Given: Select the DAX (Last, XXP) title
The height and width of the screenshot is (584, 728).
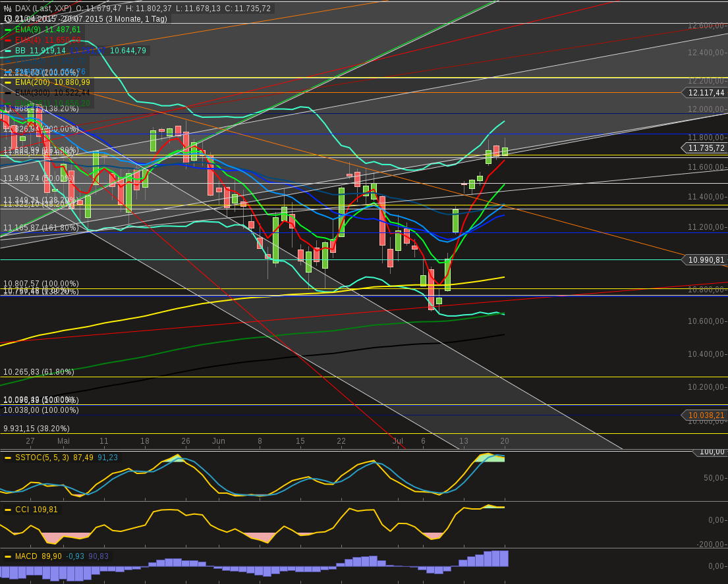Looking at the screenshot, I should 43,9.
